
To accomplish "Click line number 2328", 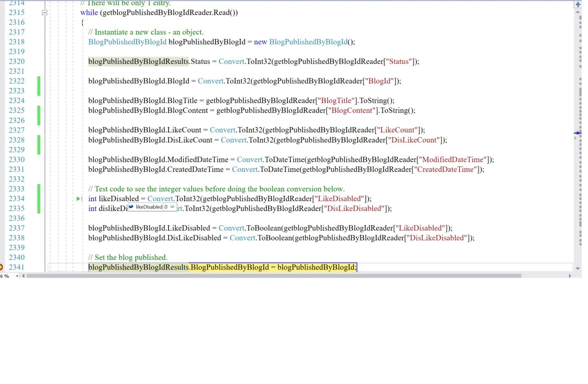I will [17, 140].
